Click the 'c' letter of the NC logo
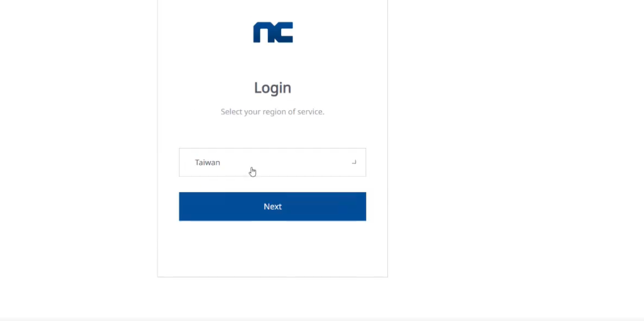Viewport: 644px width, 321px height. tap(284, 33)
